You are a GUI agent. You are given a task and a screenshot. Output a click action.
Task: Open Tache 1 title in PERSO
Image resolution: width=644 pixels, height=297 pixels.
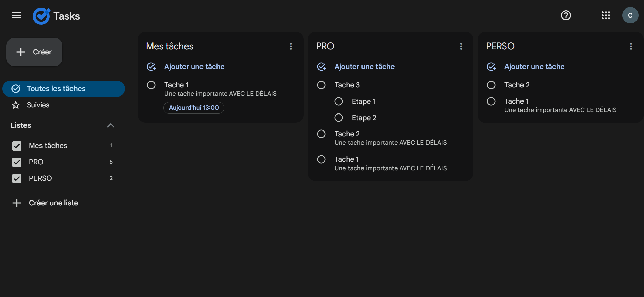pyautogui.click(x=516, y=101)
